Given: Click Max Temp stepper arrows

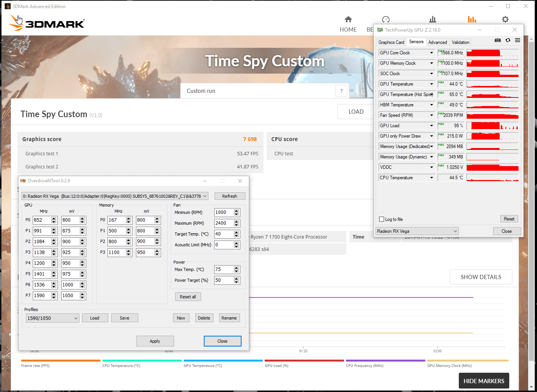Looking at the screenshot, I should (x=237, y=269).
